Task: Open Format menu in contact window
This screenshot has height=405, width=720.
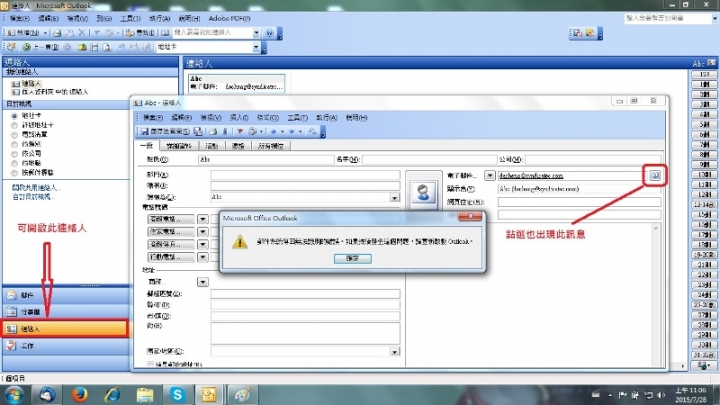Action: pos(268,118)
